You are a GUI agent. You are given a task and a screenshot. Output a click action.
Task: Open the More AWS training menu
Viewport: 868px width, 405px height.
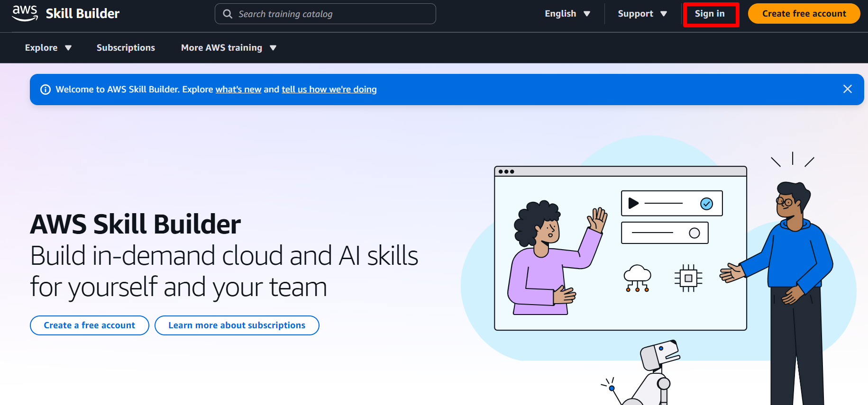228,48
